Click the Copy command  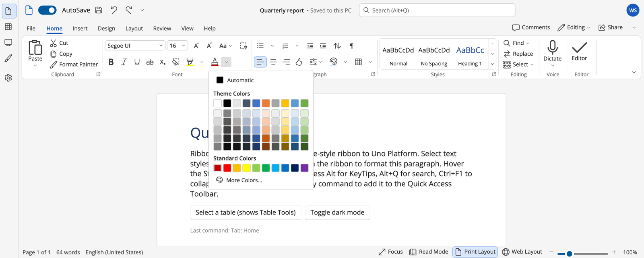[61, 54]
